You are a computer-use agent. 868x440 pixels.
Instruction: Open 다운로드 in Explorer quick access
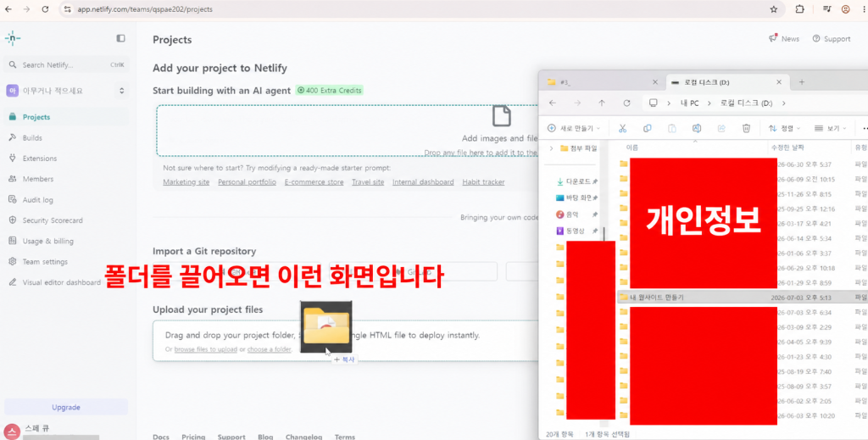(x=576, y=181)
